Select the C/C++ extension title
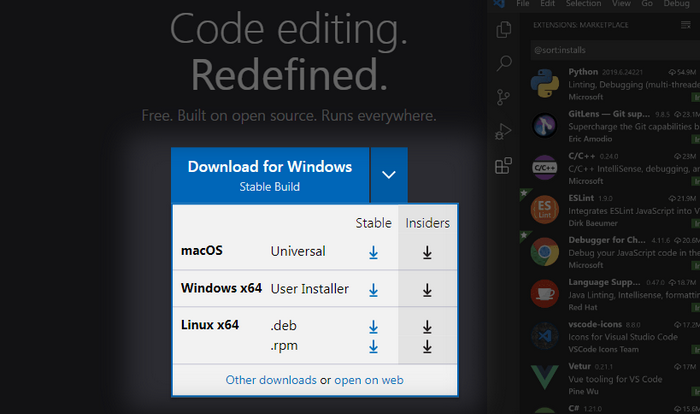 (x=582, y=156)
